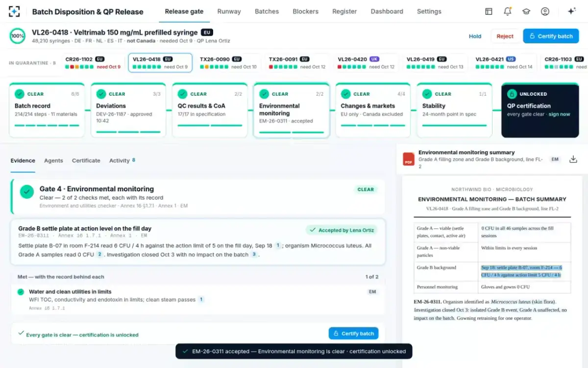Click the Stability gate check icon
Viewport: 588px width, 368px height.
427,94
